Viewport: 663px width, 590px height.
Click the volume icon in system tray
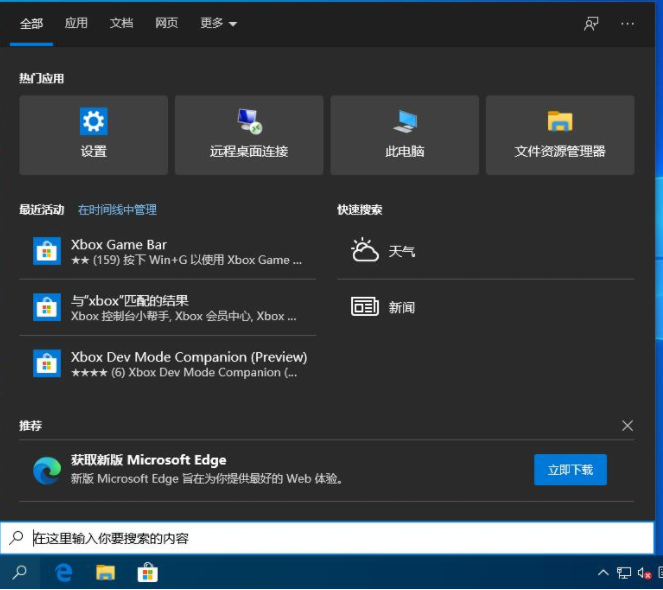pos(645,573)
